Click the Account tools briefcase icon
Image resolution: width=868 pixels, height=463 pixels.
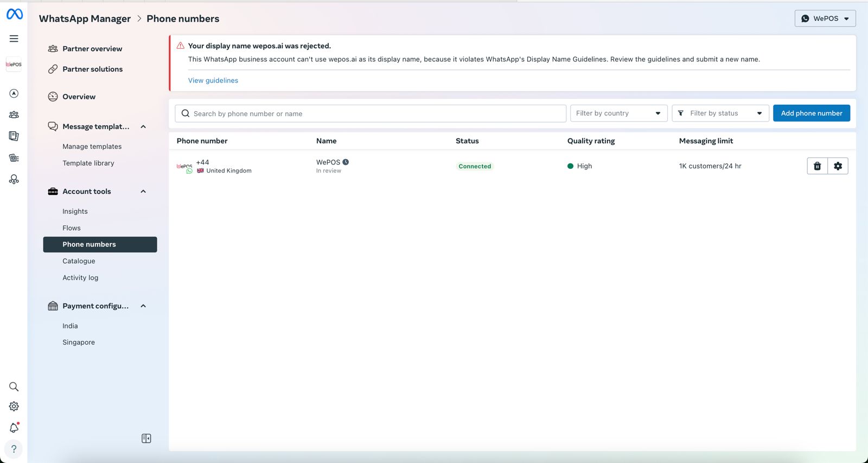pyautogui.click(x=53, y=192)
